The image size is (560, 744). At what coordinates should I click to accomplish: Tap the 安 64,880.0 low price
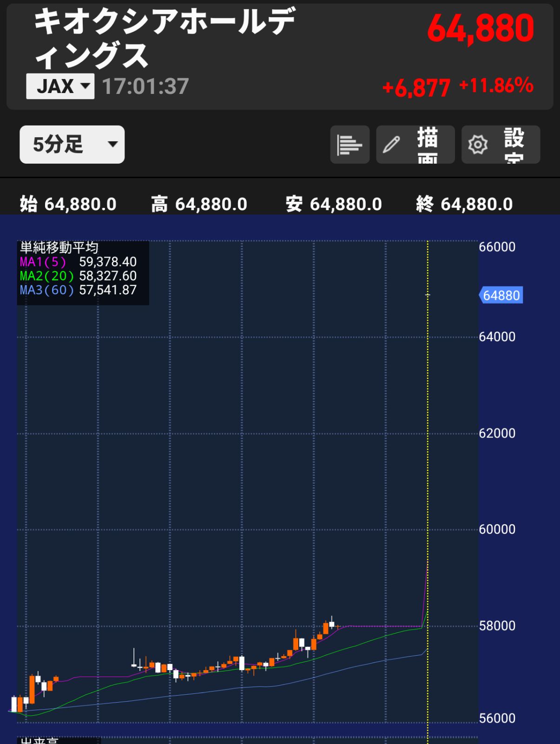(x=334, y=204)
